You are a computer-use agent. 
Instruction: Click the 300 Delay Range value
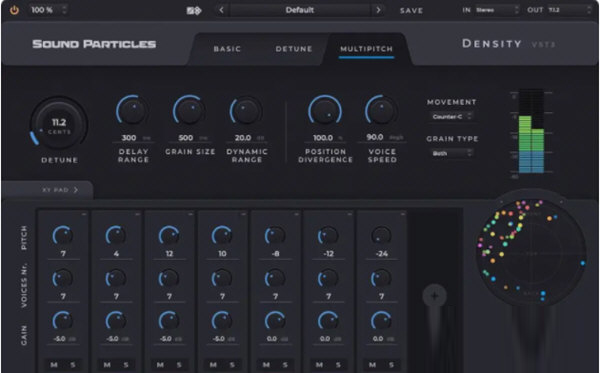pyautogui.click(x=129, y=138)
